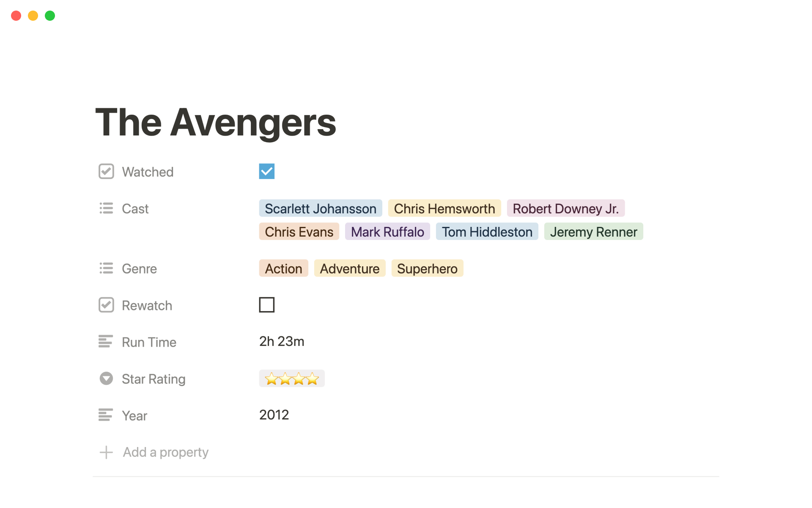Open the four-star rating select
The width and height of the screenshot is (812, 508).
(x=292, y=378)
